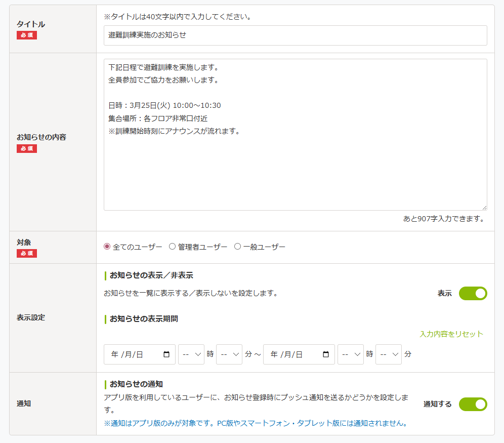
Task: Click 入力内容をリセット link
Action: 451,334
